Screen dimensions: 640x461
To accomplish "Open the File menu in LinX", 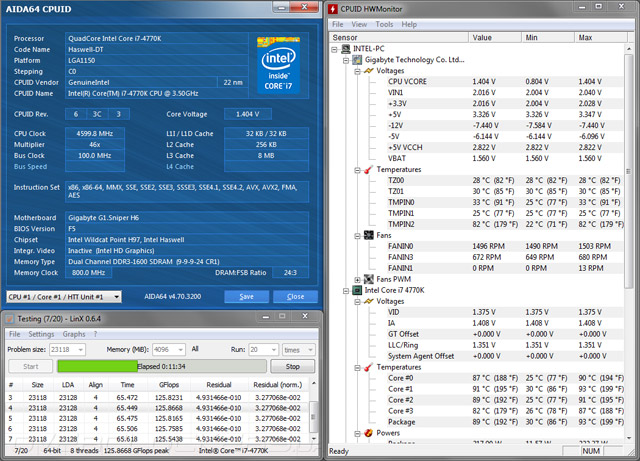I will [x=15, y=334].
